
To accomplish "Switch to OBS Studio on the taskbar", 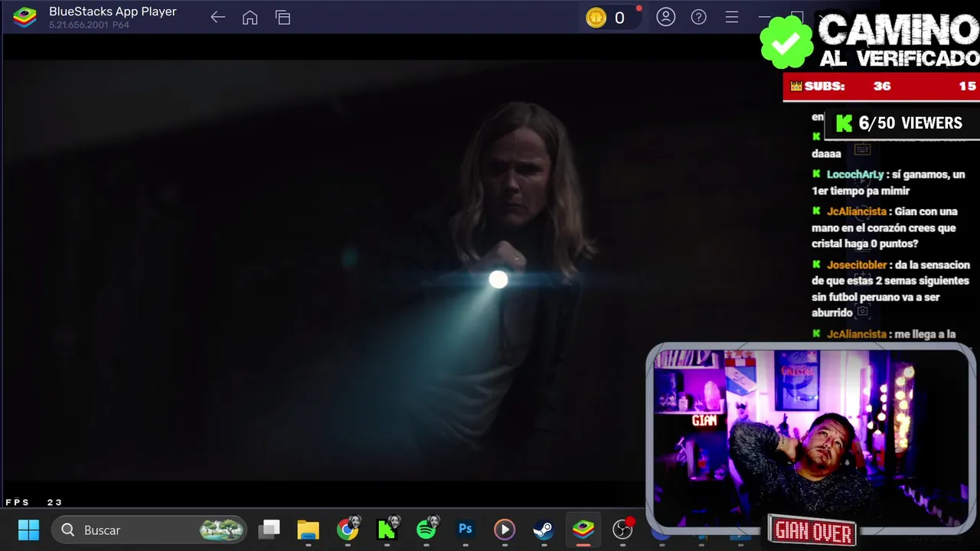I will click(623, 529).
